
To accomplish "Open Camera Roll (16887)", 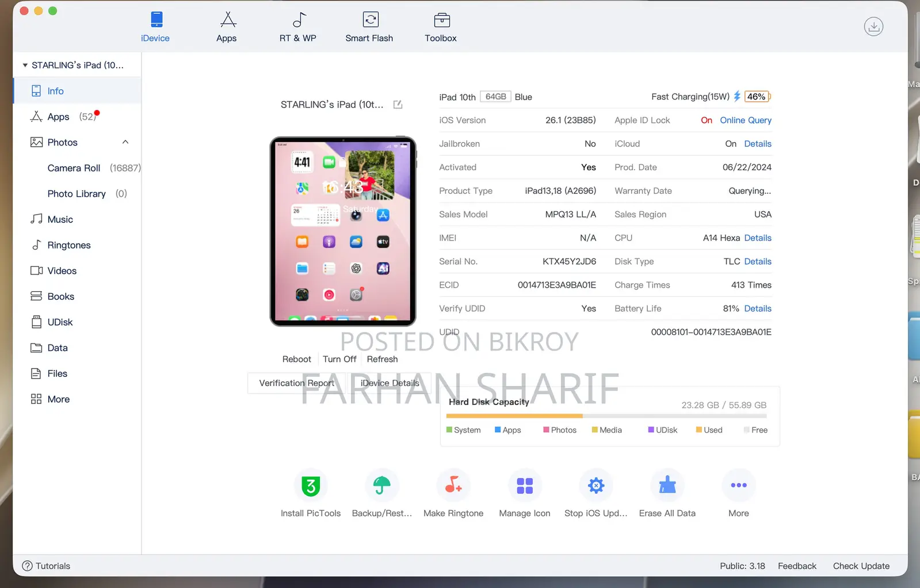I will (x=94, y=168).
